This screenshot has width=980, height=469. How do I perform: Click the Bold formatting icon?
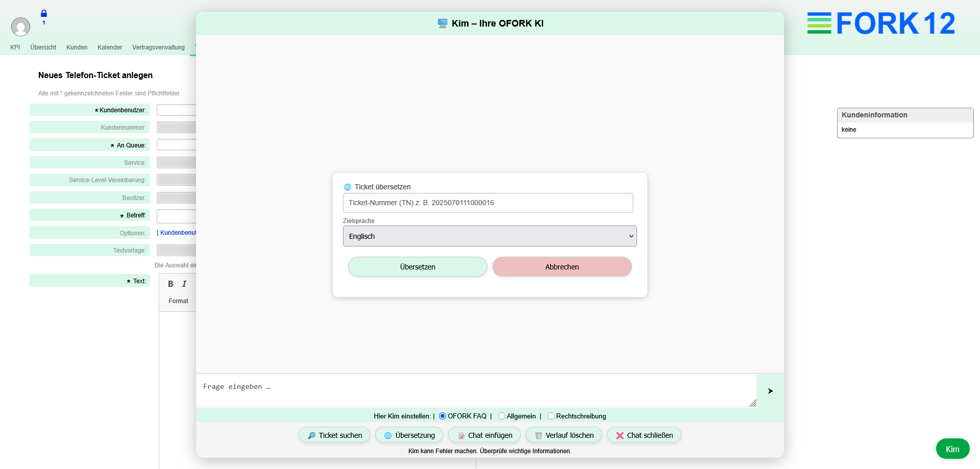coord(170,284)
